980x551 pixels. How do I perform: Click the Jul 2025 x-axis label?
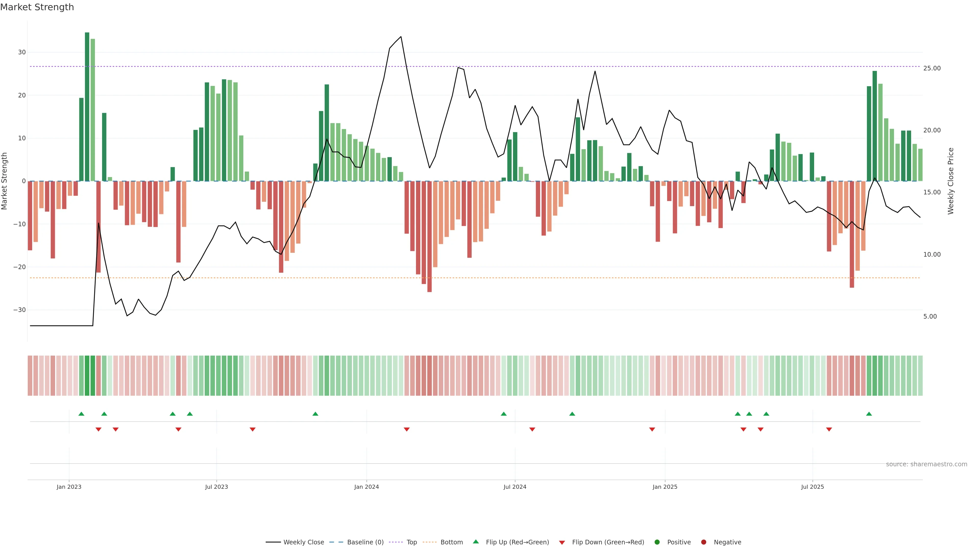812,487
